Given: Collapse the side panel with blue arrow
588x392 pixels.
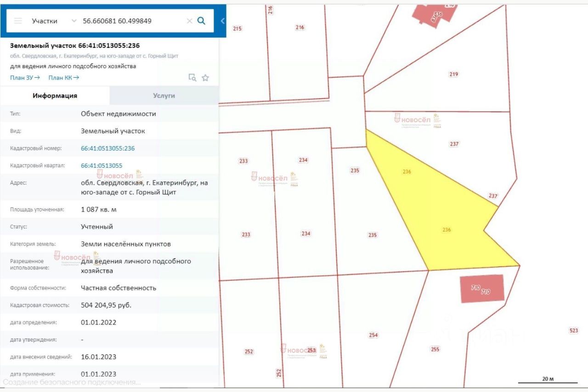Looking at the screenshot, I should coord(222,21).
